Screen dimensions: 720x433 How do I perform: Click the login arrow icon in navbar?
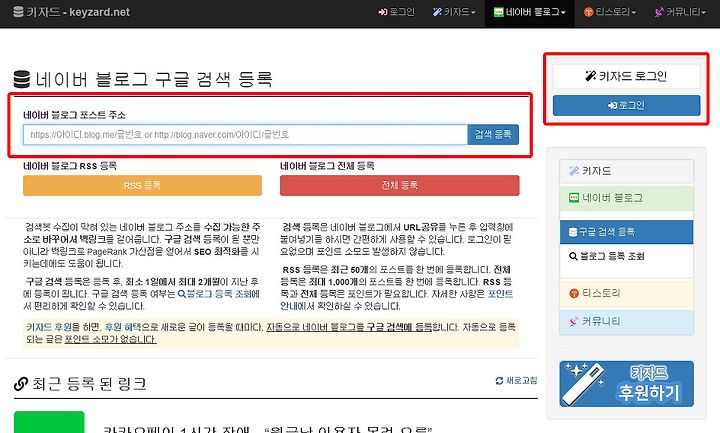coord(382,12)
